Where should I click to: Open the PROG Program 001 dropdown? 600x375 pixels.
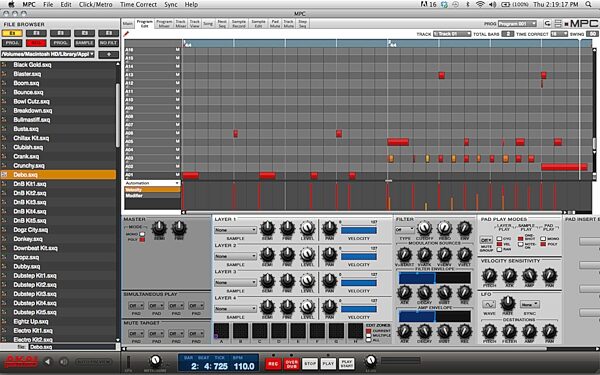(x=517, y=24)
